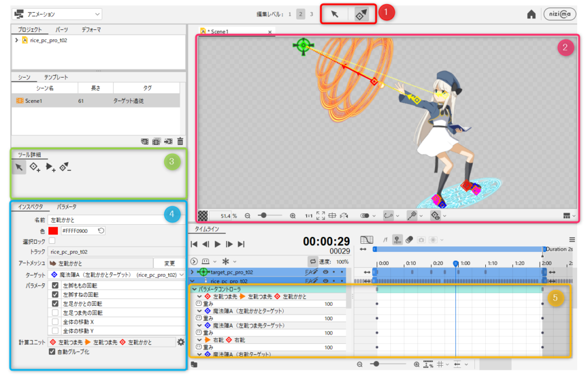Click the red color swatch
This screenshot has width=588, height=376.
pyautogui.click(x=53, y=231)
